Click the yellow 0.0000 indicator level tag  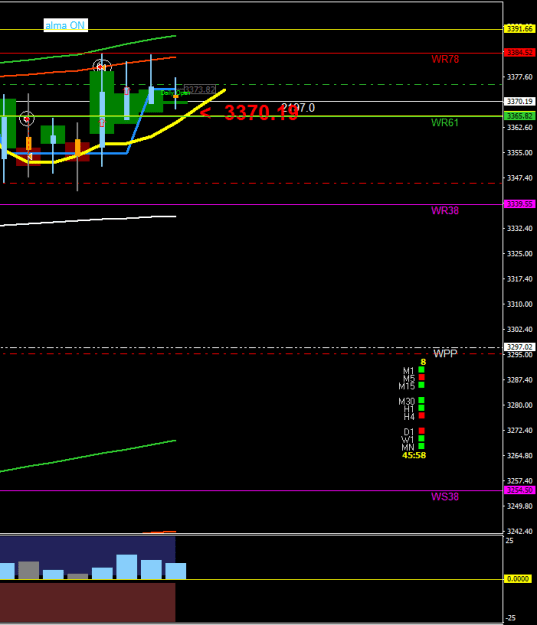pyautogui.click(x=518, y=579)
